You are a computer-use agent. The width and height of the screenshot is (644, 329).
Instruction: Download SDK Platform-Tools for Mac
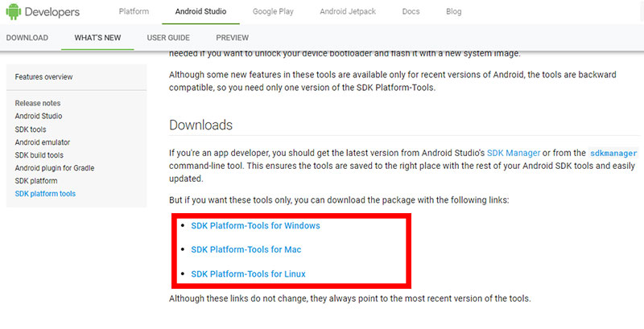pyautogui.click(x=246, y=249)
